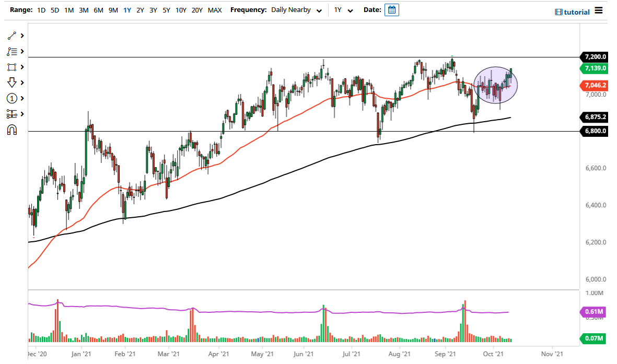The height and width of the screenshot is (364, 617).
Task: Select the MAX range option
Action: (x=214, y=10)
